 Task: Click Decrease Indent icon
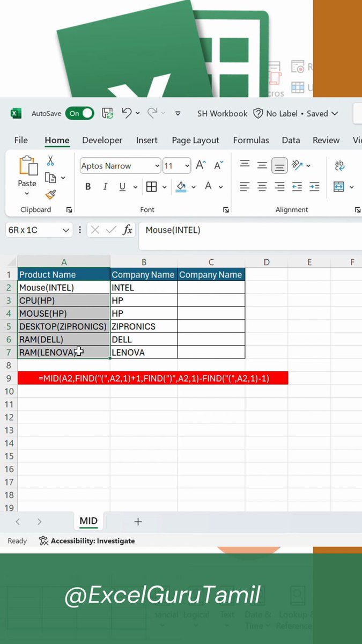[297, 187]
